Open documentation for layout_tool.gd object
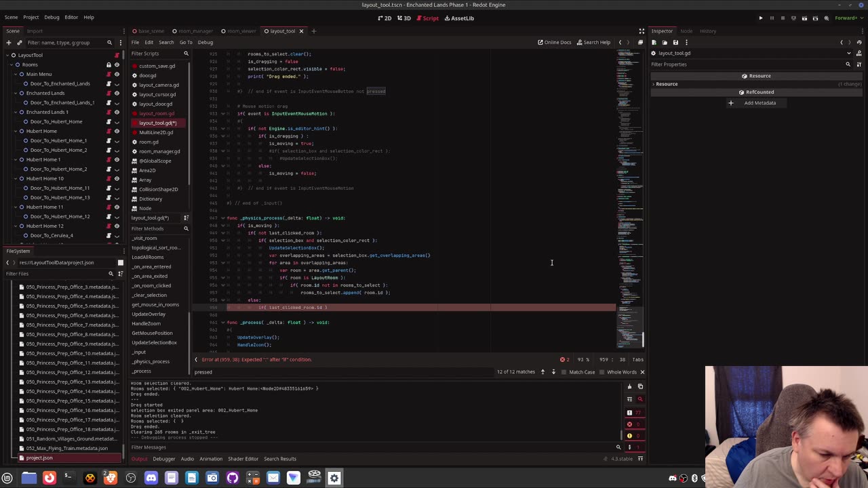This screenshot has width=868, height=488. [x=860, y=53]
